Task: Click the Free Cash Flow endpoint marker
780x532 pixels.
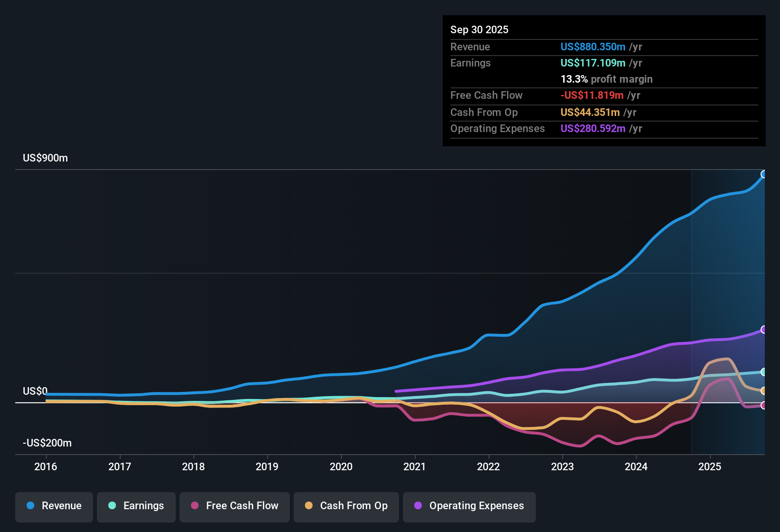Action: (764, 405)
